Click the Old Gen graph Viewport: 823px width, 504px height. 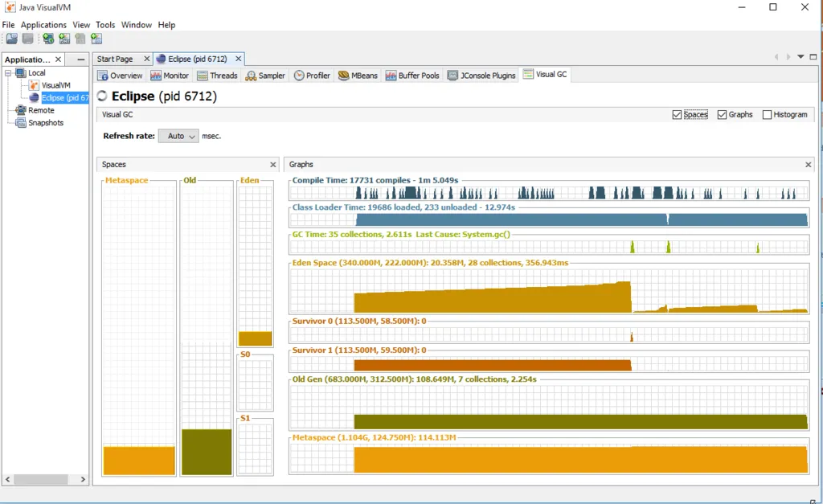tap(548, 408)
